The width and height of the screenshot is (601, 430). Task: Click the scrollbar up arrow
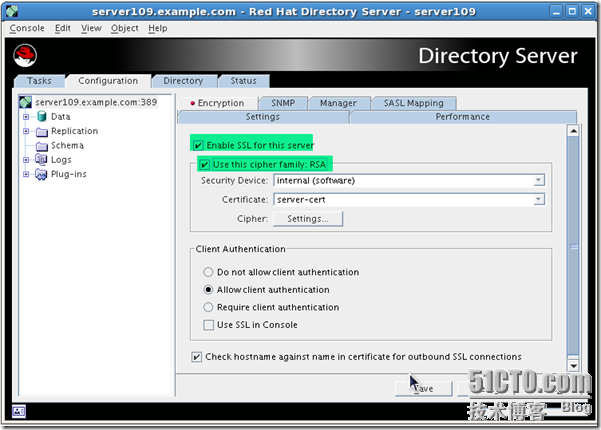click(573, 131)
